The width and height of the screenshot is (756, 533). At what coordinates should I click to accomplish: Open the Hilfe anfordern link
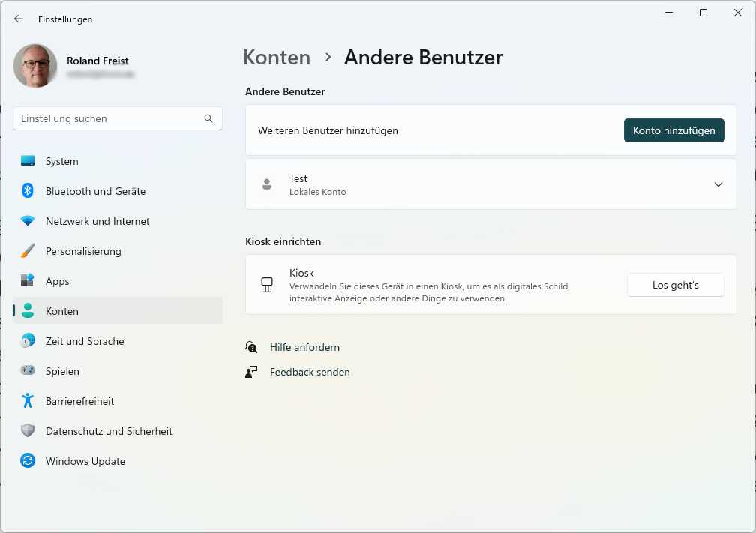pos(304,347)
